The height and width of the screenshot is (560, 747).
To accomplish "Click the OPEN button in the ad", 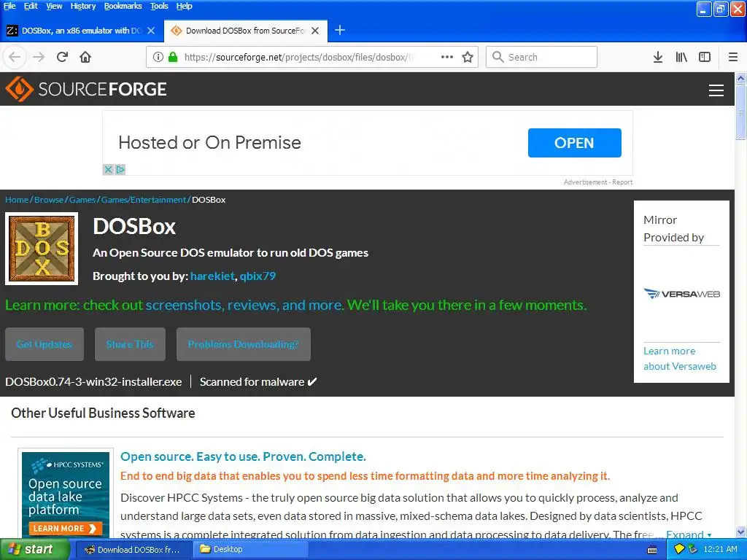I will tap(574, 143).
